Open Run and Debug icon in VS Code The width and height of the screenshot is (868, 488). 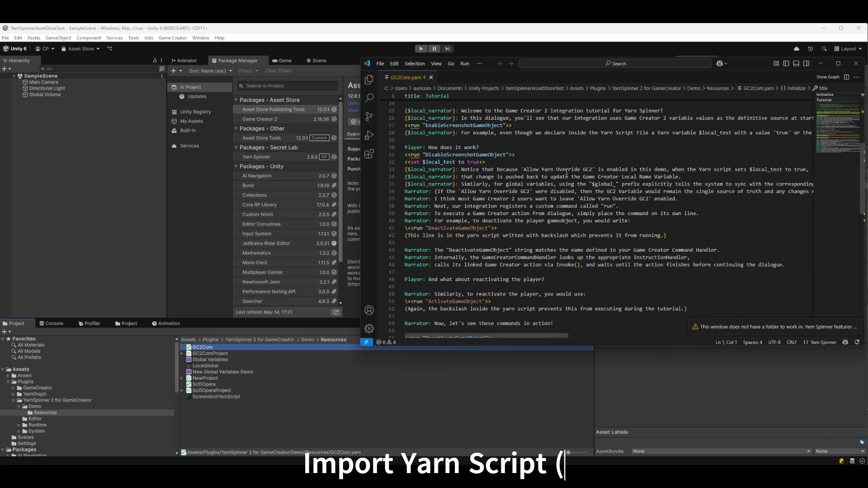369,135
